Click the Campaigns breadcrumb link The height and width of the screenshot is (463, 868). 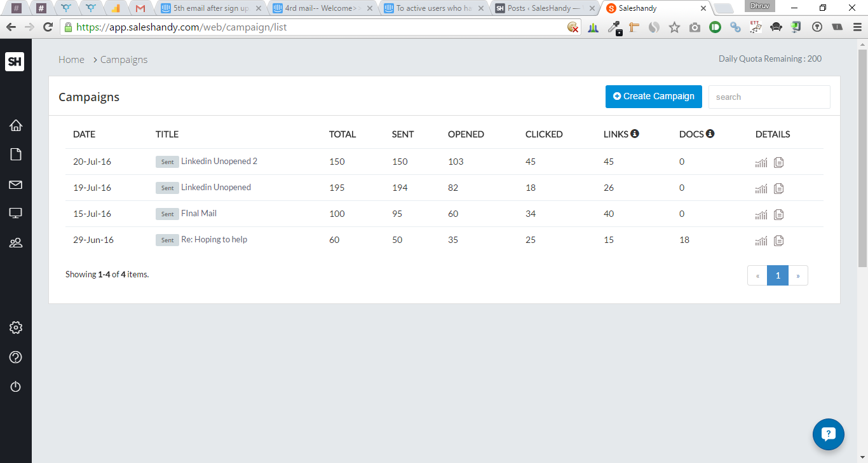tap(124, 59)
